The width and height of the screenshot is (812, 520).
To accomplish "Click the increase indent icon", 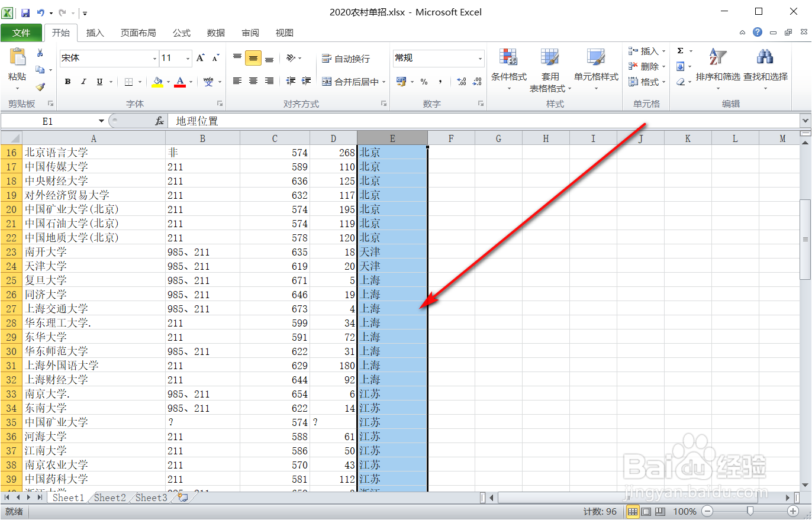I will [306, 81].
